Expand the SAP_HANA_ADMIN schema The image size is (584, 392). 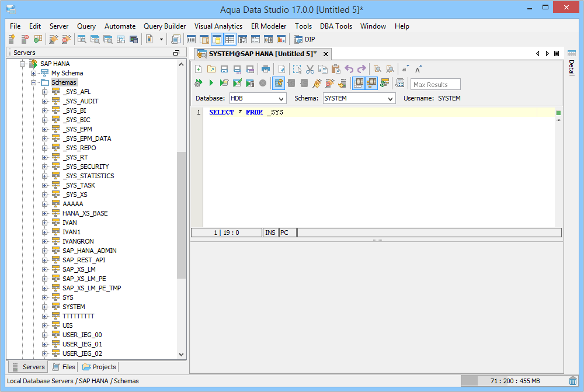click(x=45, y=251)
